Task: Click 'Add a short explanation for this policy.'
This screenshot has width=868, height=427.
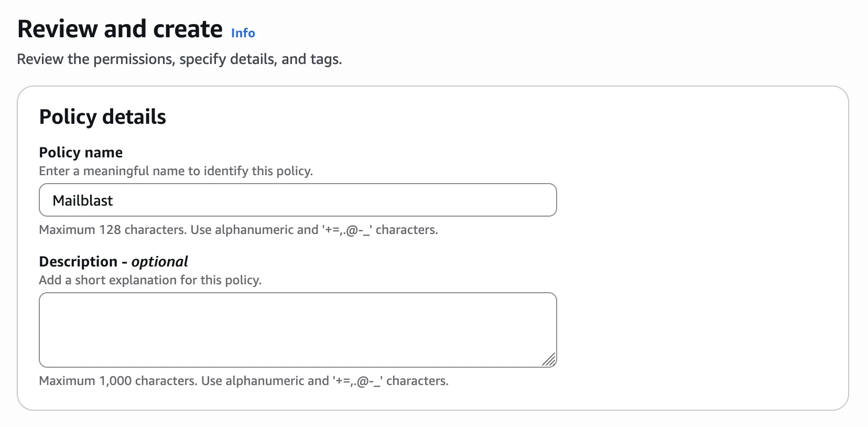Action: pos(150,280)
